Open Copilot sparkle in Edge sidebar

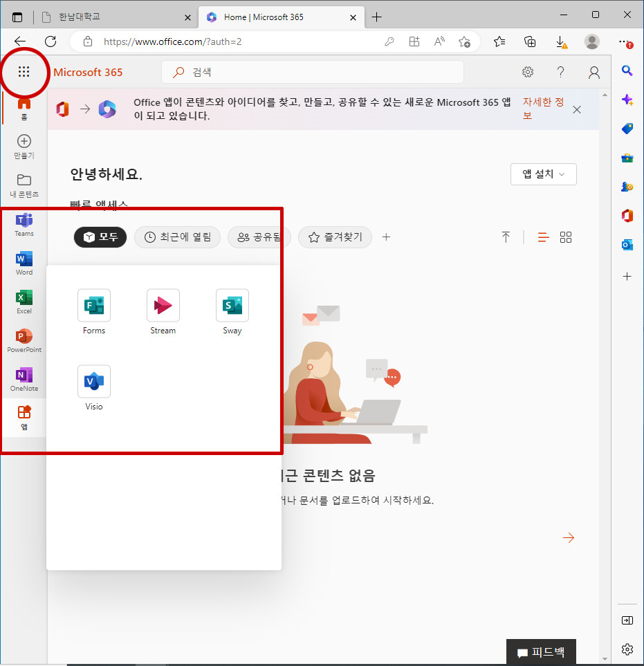627,100
